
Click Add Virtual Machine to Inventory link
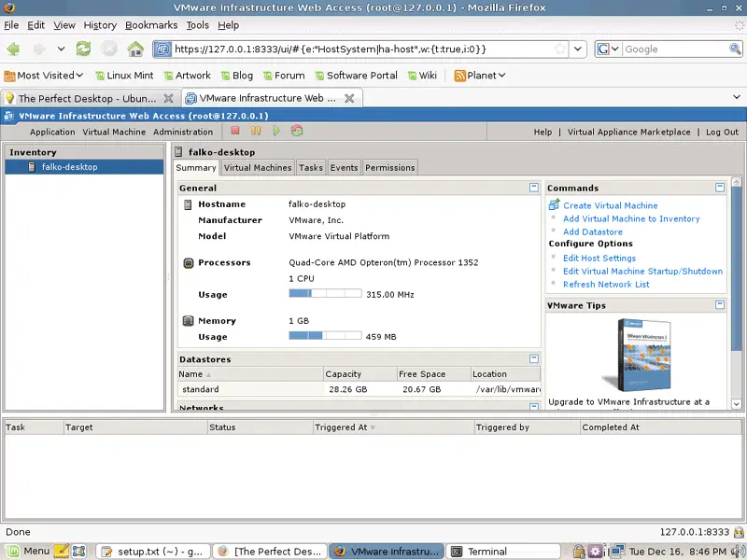[x=631, y=218]
